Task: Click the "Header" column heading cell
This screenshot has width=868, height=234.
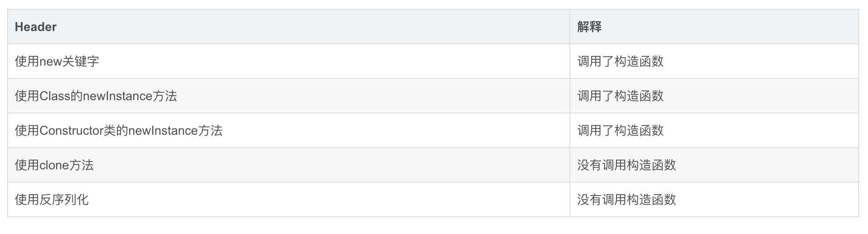Action: (35, 27)
